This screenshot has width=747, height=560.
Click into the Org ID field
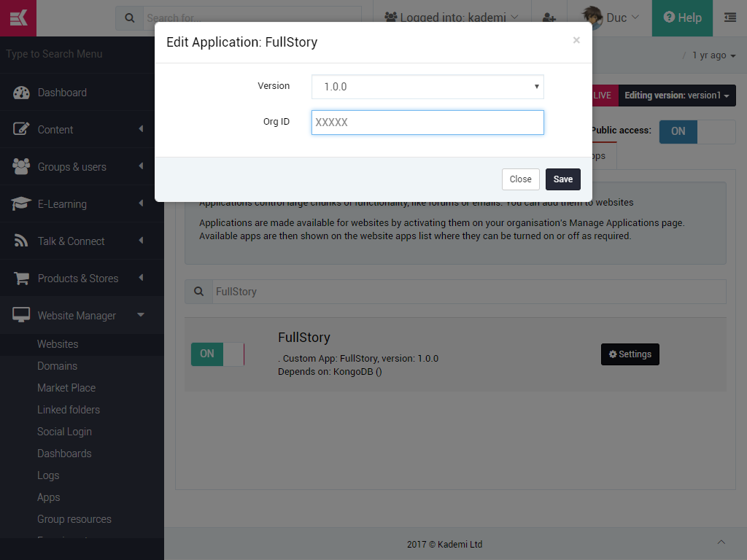(427, 122)
